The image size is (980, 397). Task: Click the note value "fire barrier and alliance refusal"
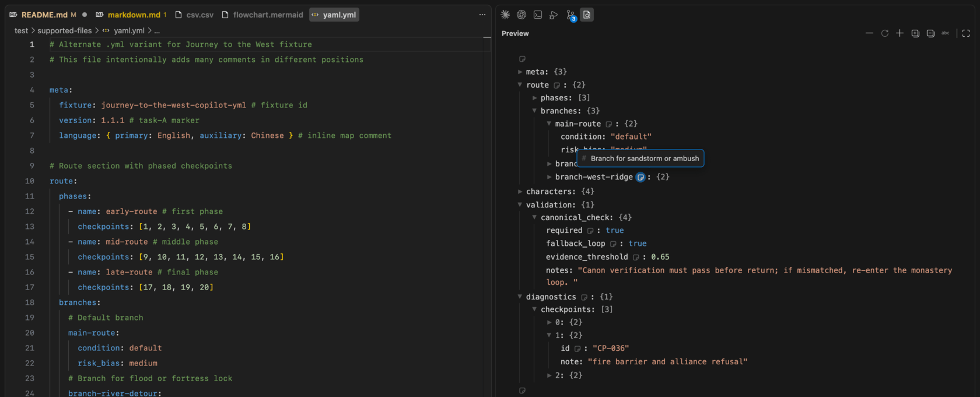[x=667, y=362]
